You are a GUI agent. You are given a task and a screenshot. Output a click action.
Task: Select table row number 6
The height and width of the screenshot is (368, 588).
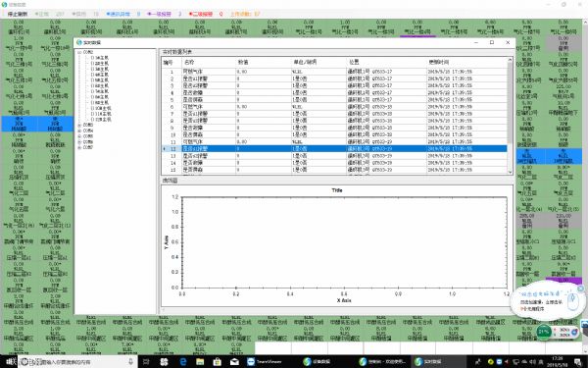pyautogui.click(x=334, y=107)
